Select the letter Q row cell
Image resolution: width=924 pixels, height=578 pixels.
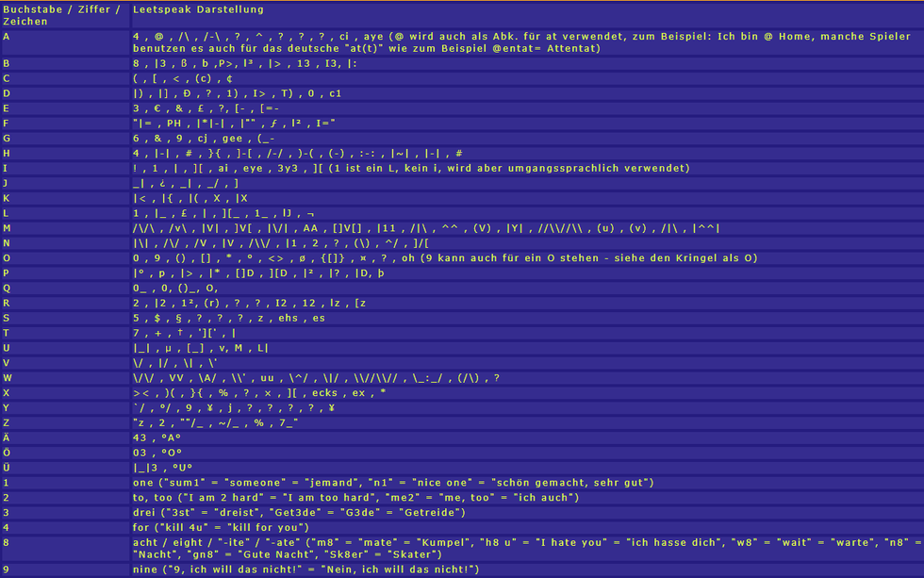[65, 289]
